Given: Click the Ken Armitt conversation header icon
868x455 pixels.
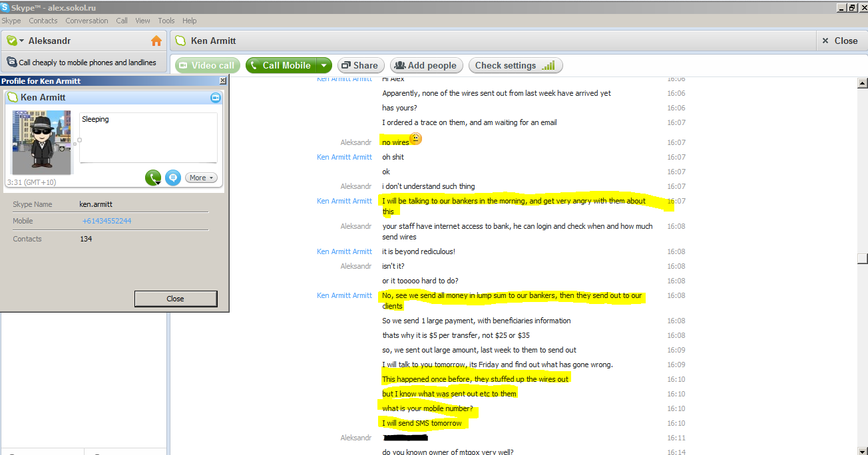Looking at the screenshot, I should tap(180, 41).
